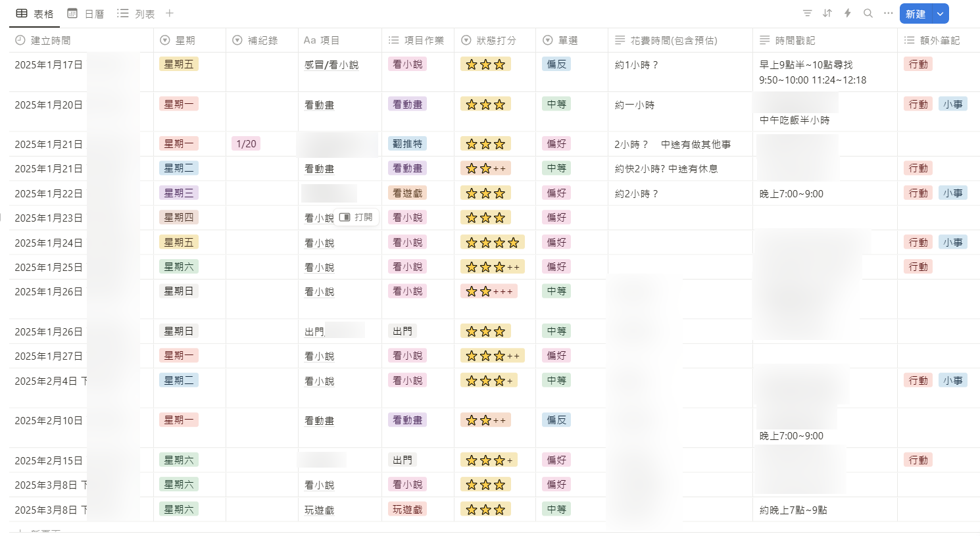Switch to the 日曆 view tab
The height and width of the screenshot is (536, 980).
click(86, 14)
